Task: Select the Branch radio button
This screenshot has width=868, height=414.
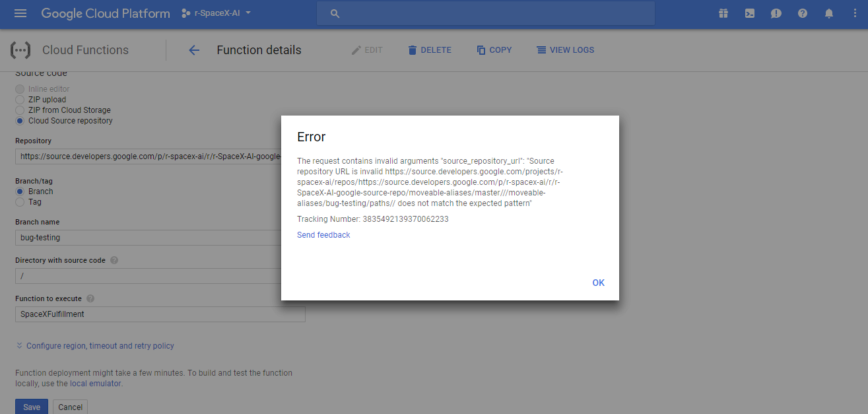Action: point(20,191)
